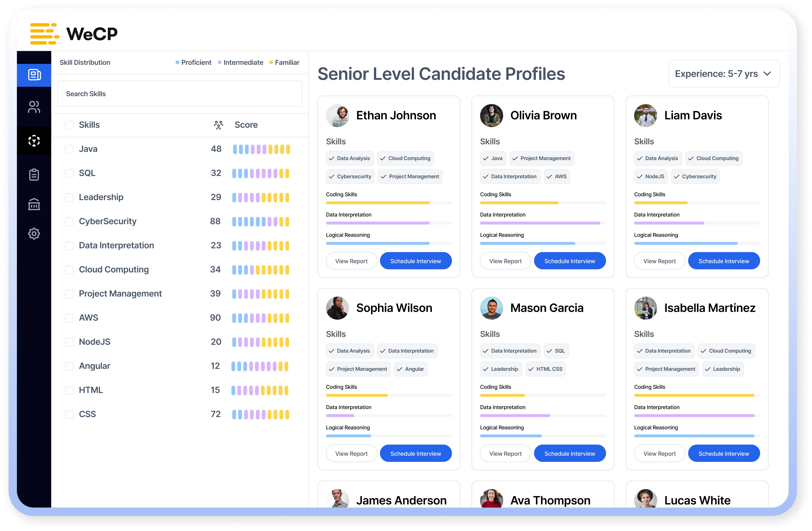The width and height of the screenshot is (812, 531).
Task: Check the Cloud Computing skill checkbox
Action: [x=69, y=270]
